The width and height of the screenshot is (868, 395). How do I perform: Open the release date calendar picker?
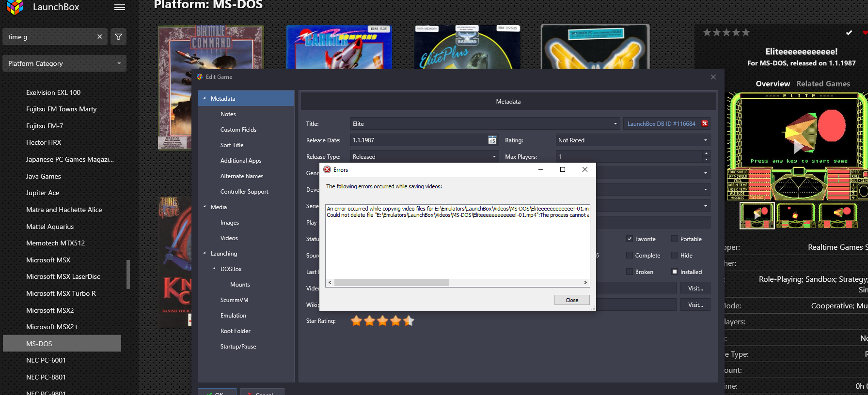(492, 140)
